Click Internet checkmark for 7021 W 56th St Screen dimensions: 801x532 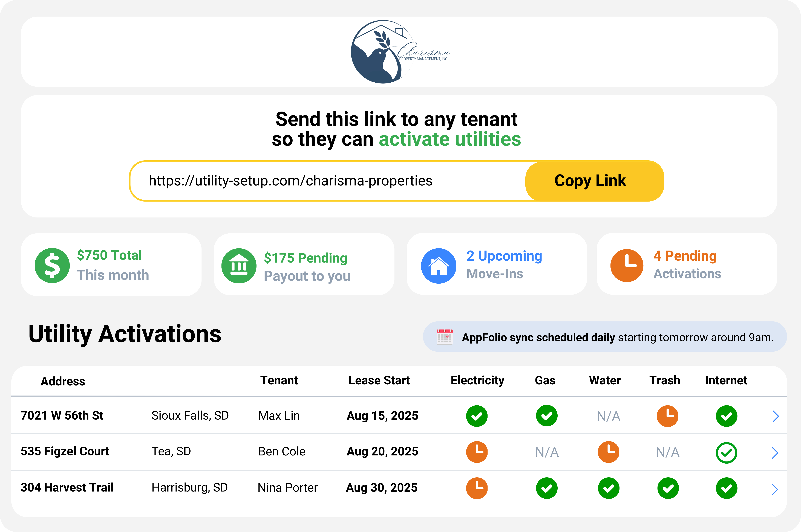[x=727, y=416]
